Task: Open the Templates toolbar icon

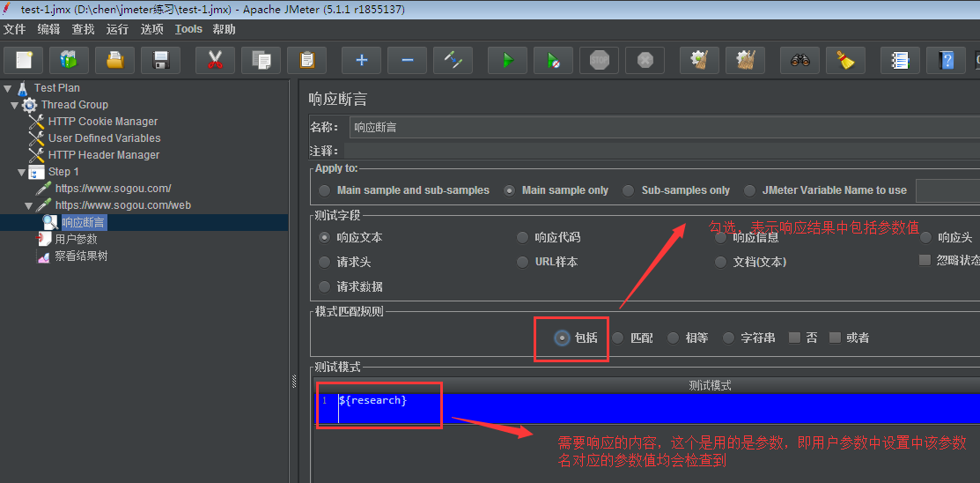Action: [70, 60]
